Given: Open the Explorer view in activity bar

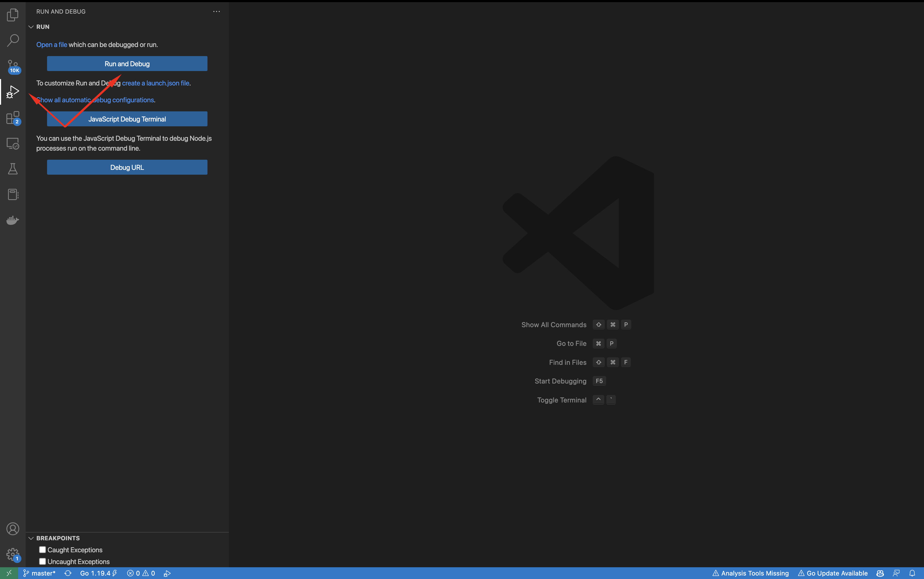Looking at the screenshot, I should [x=13, y=15].
